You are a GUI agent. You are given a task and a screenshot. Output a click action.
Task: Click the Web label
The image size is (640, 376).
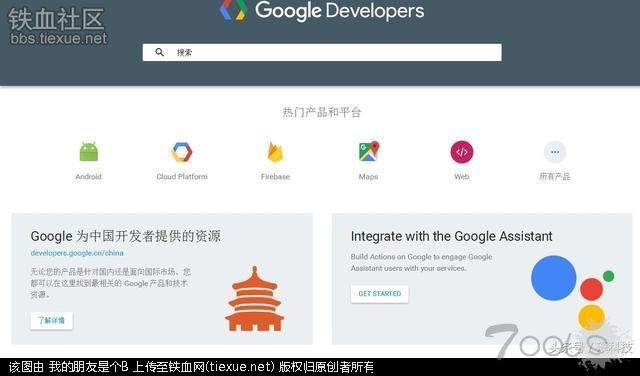click(x=462, y=177)
